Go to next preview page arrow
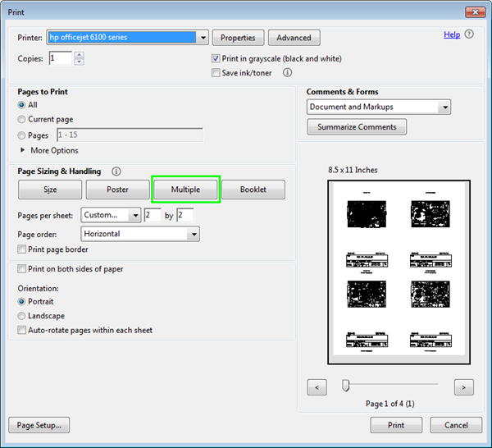This screenshot has width=492, height=448. point(464,386)
